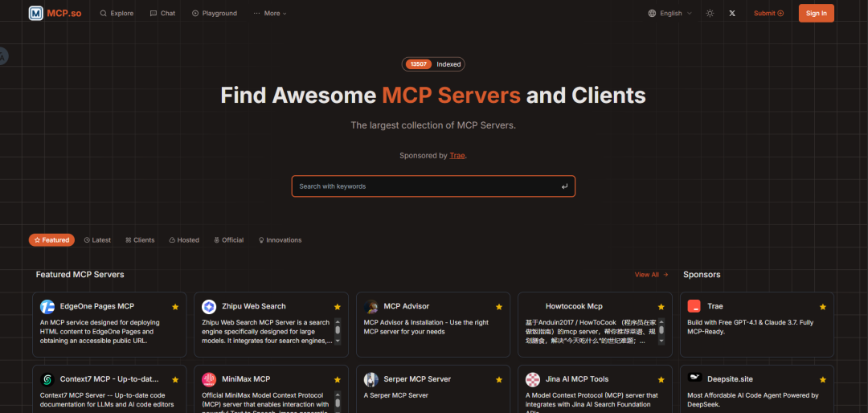Open the X (Twitter) icon link
Screen dimensions: 868x413
tap(732, 14)
